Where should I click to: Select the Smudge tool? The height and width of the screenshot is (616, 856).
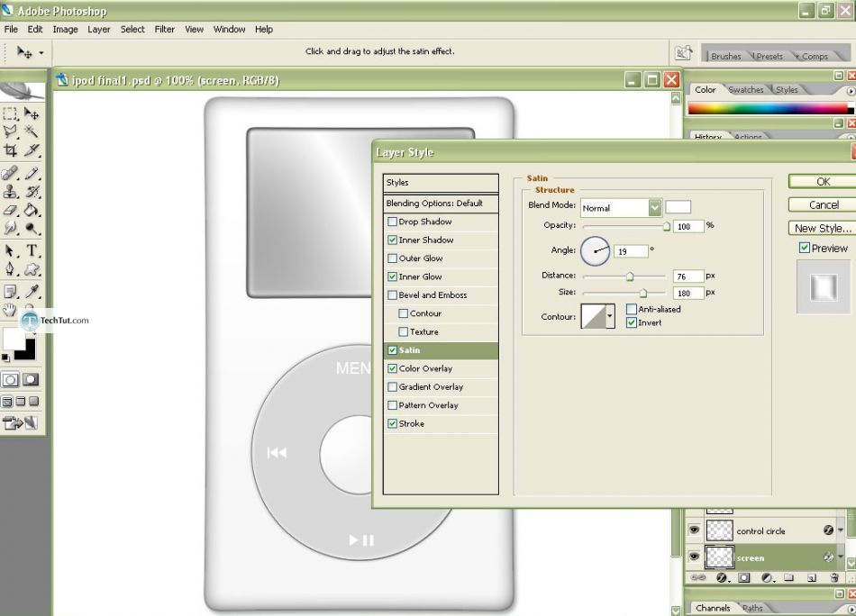coord(10,228)
